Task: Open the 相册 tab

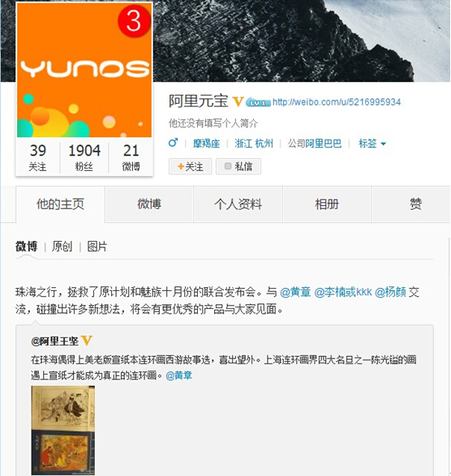Action: [x=327, y=204]
